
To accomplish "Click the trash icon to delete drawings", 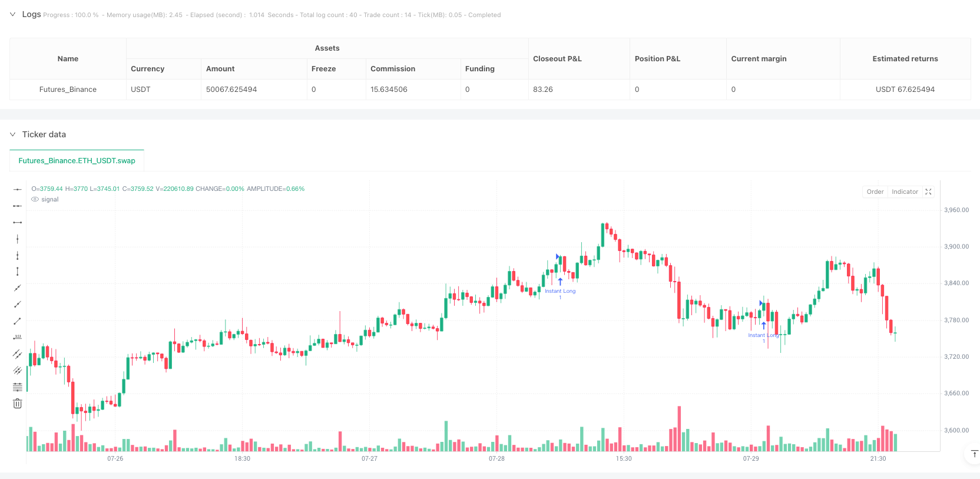I will tap(18, 404).
